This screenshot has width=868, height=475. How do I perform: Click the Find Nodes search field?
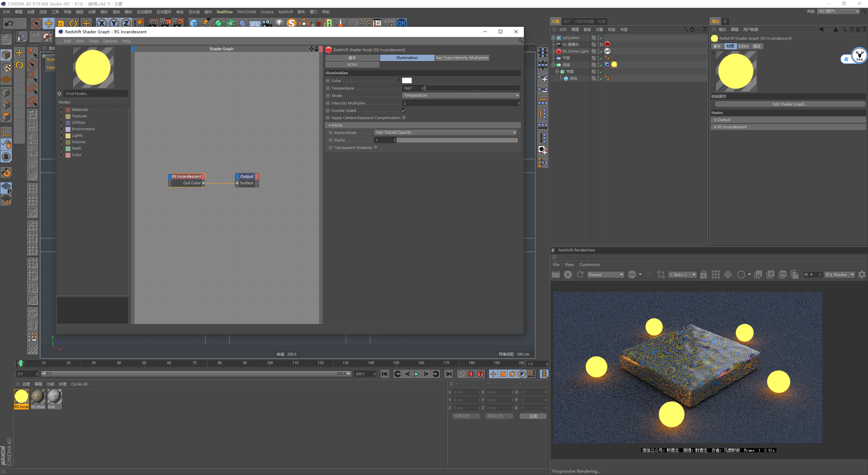click(95, 94)
